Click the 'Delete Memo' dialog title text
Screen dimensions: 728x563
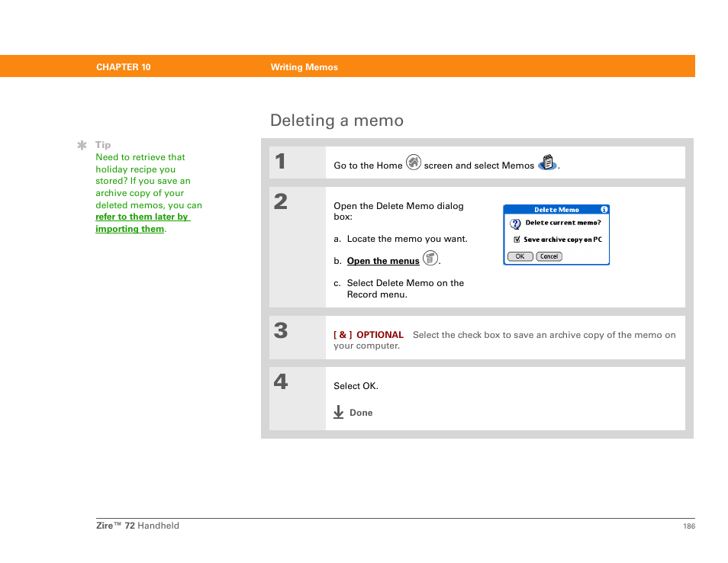[x=556, y=210]
